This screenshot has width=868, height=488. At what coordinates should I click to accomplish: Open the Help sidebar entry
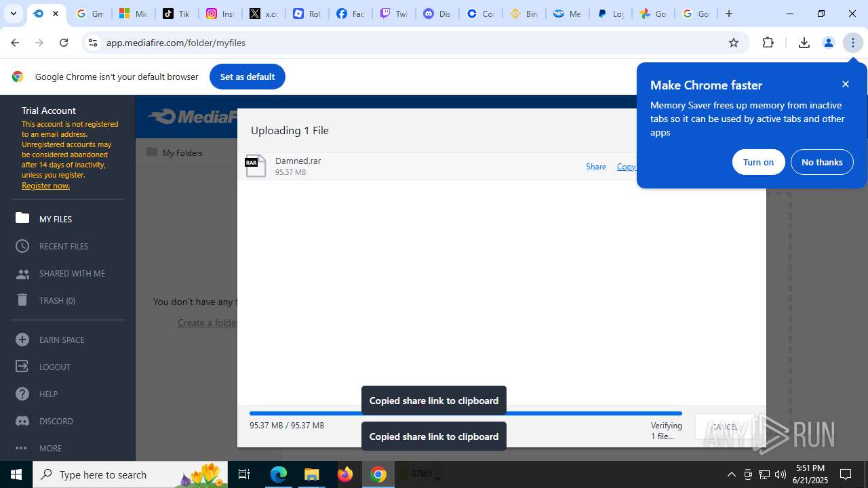(x=36, y=394)
